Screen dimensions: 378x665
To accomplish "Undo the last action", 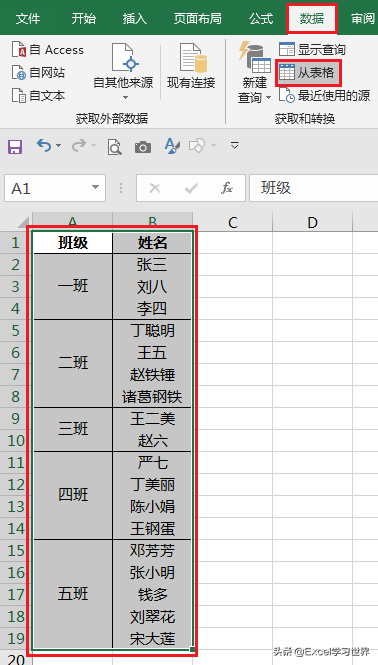I will (x=44, y=145).
